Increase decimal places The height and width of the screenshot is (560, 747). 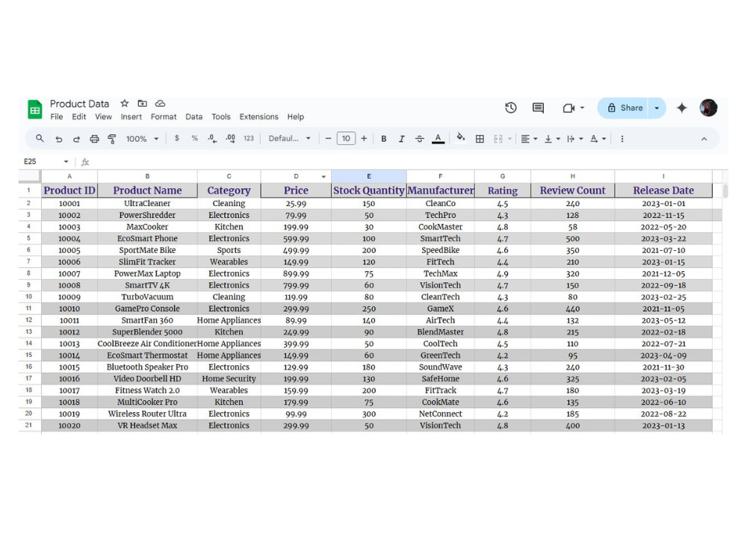(231, 139)
